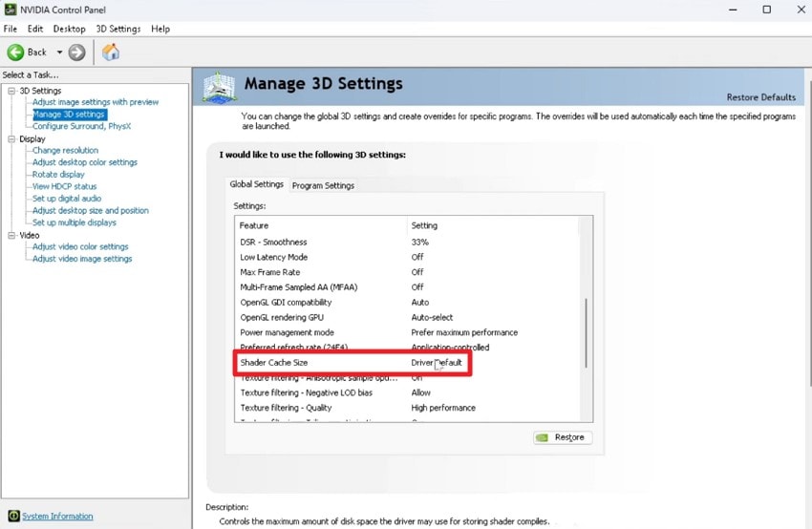The height and width of the screenshot is (529, 812).
Task: Select Texture filtering - Negative LOD bias
Action: pyautogui.click(x=407, y=392)
